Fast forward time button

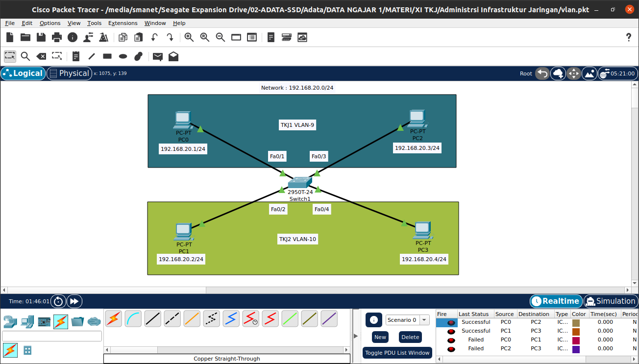(x=74, y=301)
